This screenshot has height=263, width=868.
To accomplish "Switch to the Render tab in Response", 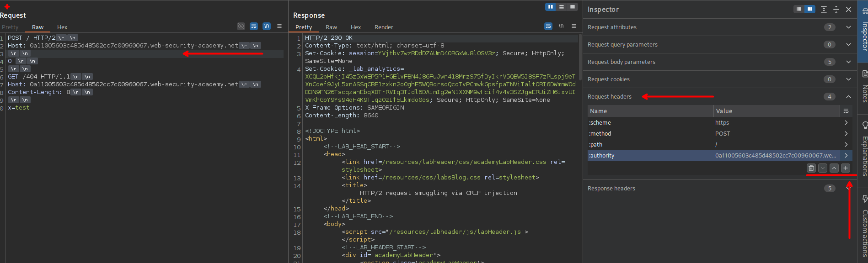I will point(383,27).
